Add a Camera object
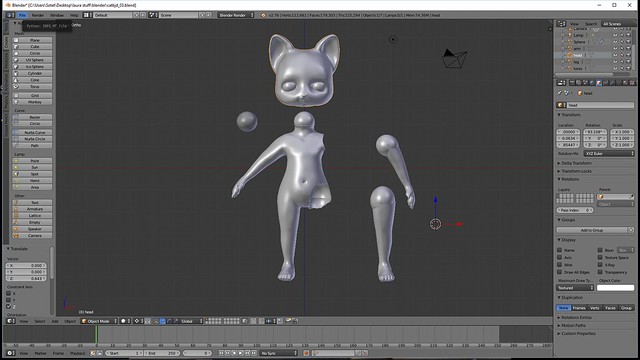This screenshot has height=360, width=640. (32, 236)
